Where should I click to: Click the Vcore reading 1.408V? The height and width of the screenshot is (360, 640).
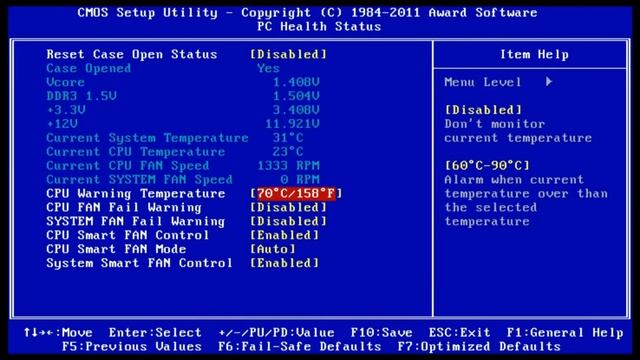[296, 82]
